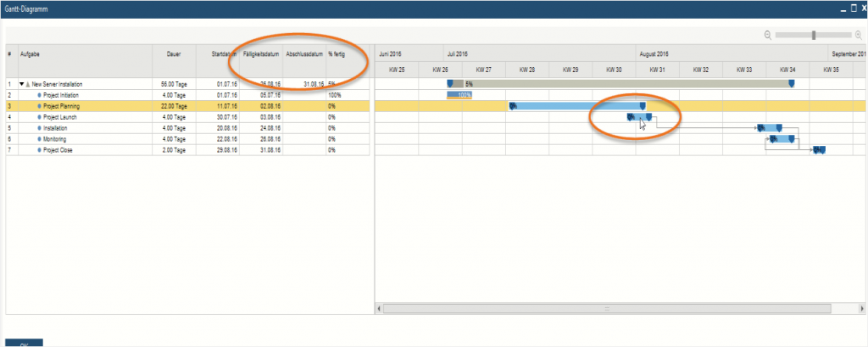Click the zoom in magnifier icon
868x347 pixels.
point(859,35)
